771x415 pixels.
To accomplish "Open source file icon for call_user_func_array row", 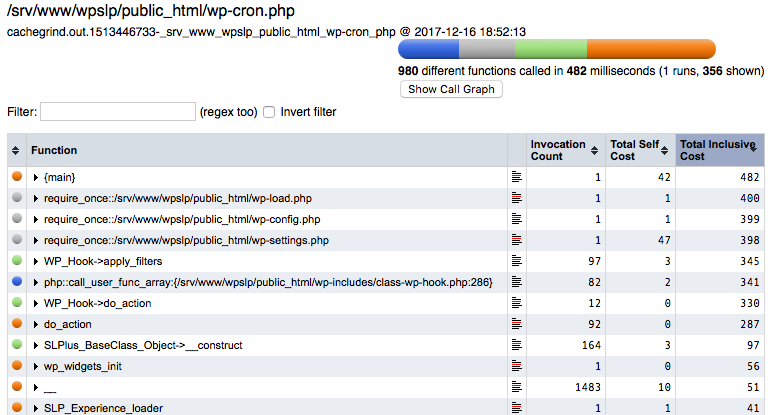I will pyautogui.click(x=516, y=282).
